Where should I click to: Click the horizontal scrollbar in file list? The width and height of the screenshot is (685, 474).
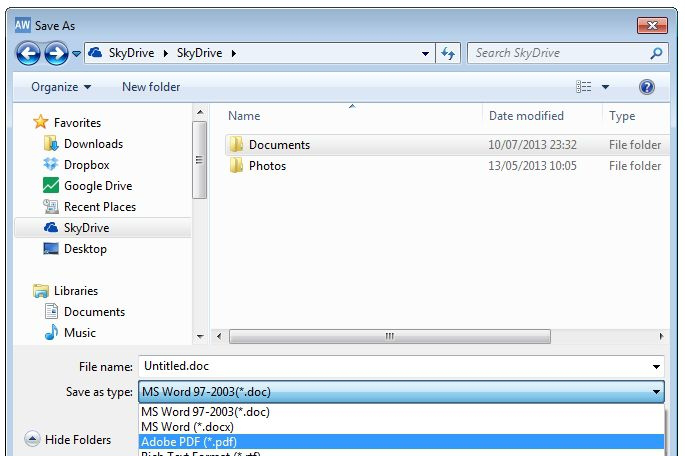point(390,337)
